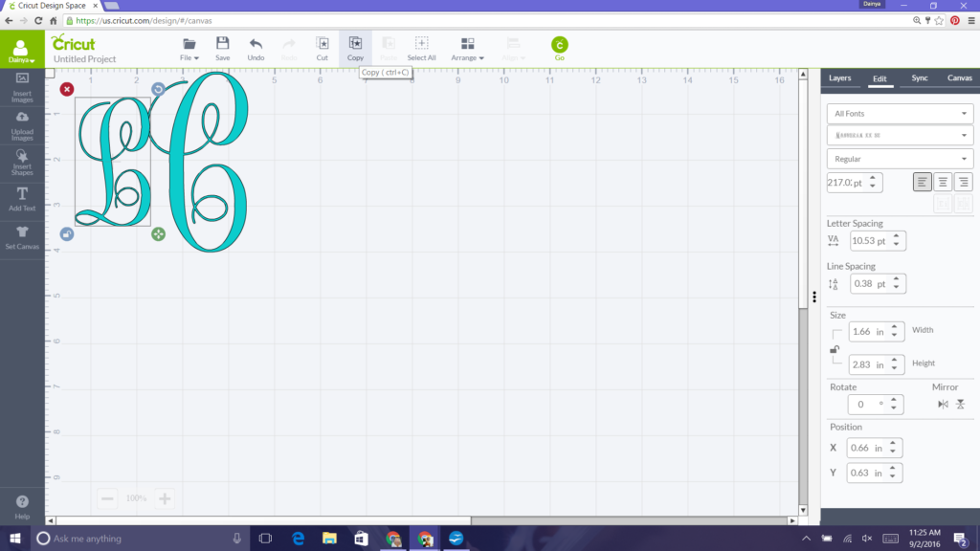
Task: Select the Add Text tool
Action: coord(22,199)
